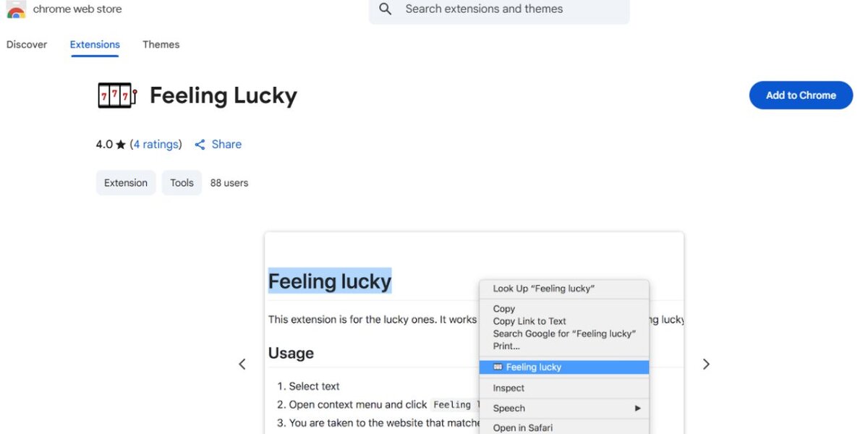Show the next screenshot with the right chevron
This screenshot has width=868, height=434.
coord(706,364)
